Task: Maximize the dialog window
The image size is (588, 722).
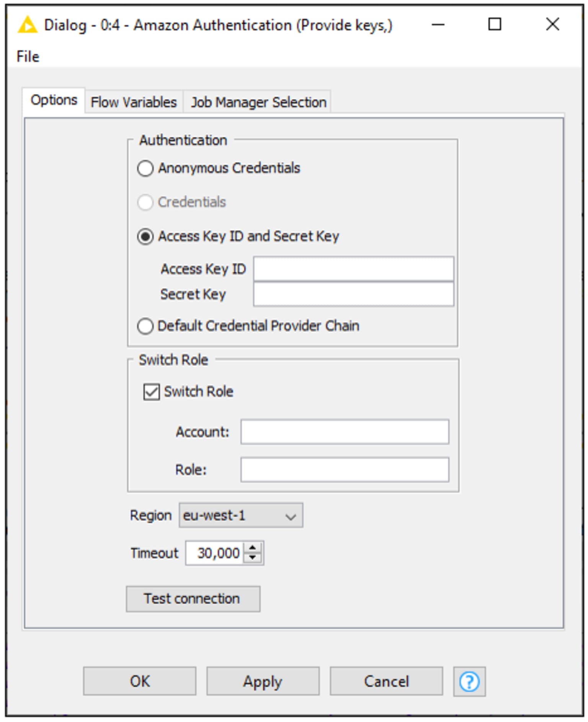Action: 495,25
